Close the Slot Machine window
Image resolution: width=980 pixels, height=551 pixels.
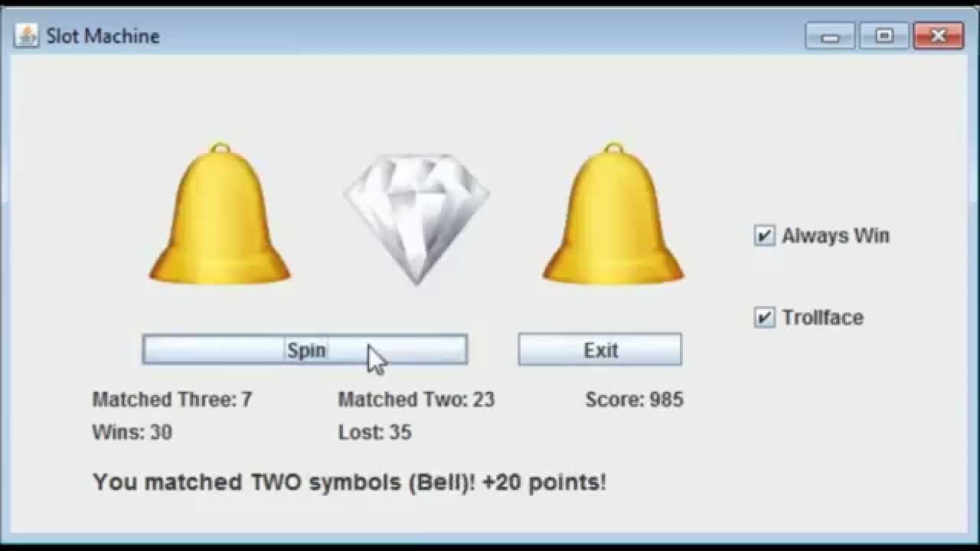[939, 36]
